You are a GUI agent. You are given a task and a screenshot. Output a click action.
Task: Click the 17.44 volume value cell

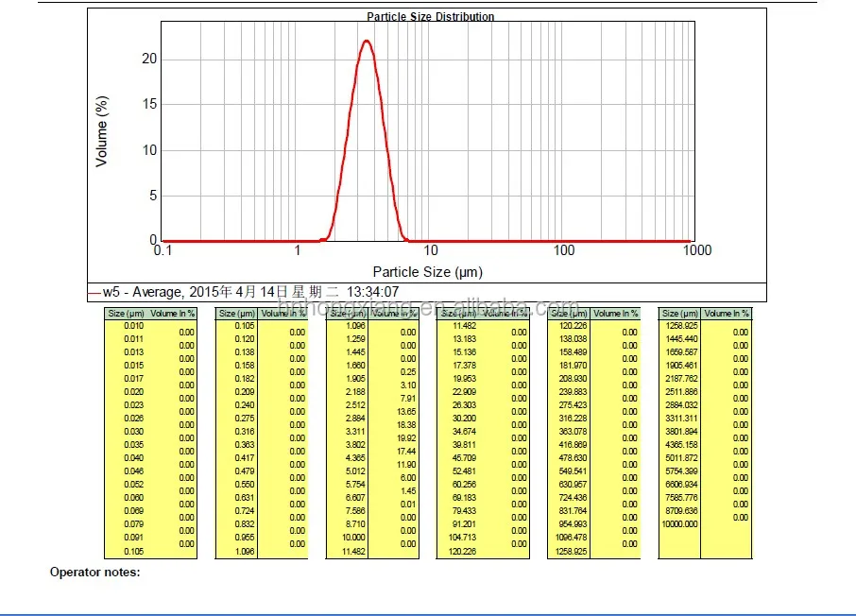click(406, 452)
